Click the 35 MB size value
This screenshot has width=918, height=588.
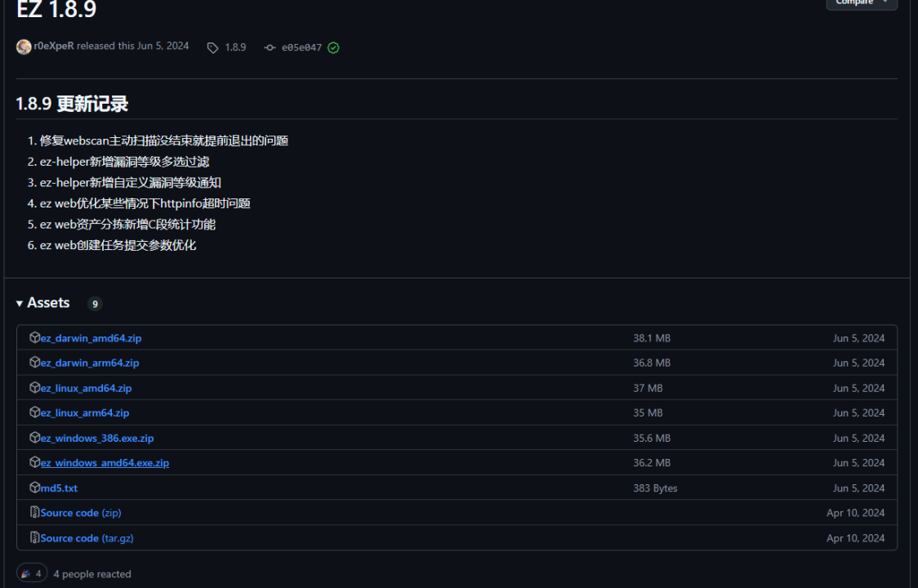tap(648, 413)
